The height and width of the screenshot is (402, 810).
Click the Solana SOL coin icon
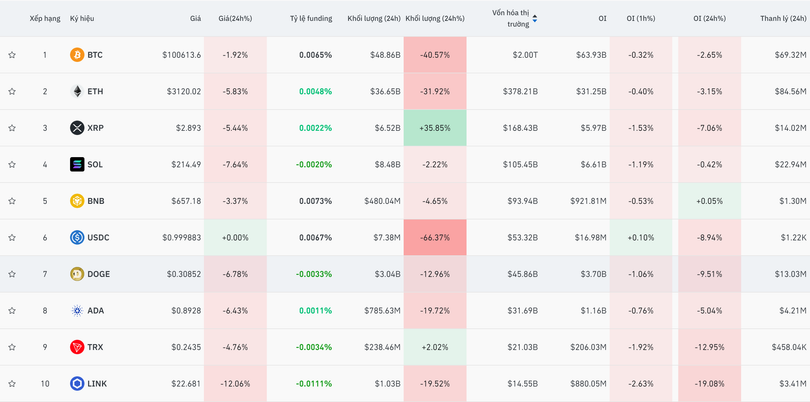click(77, 164)
